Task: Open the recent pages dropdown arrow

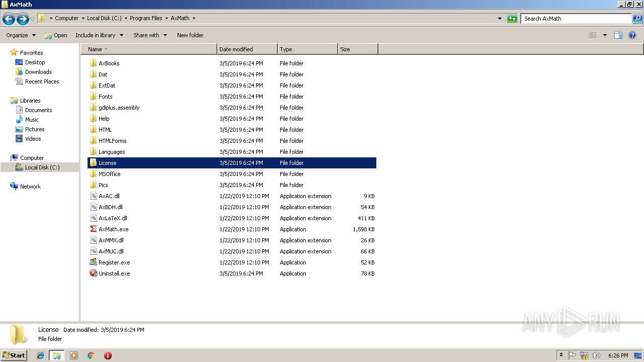Action: pyautogui.click(x=33, y=19)
